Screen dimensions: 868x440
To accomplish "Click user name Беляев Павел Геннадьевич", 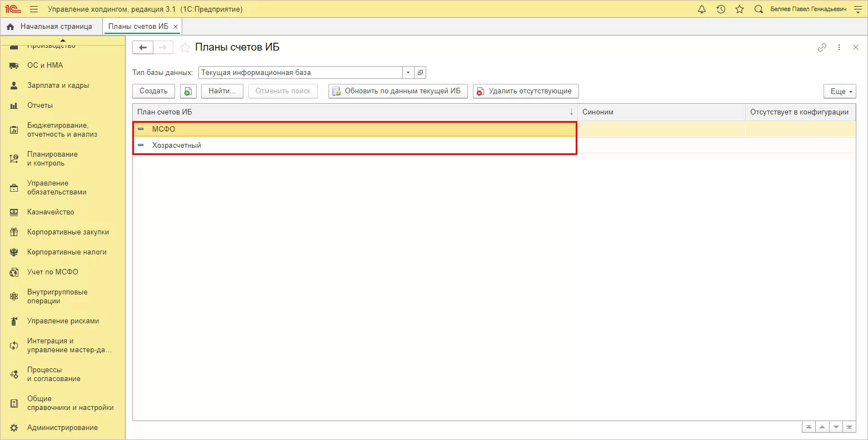I will (x=809, y=9).
